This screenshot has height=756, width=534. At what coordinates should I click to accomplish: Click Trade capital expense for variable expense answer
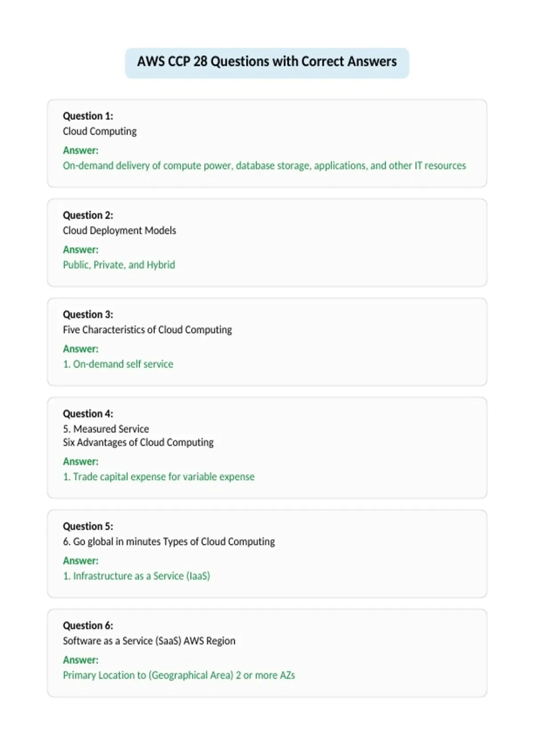(x=159, y=477)
